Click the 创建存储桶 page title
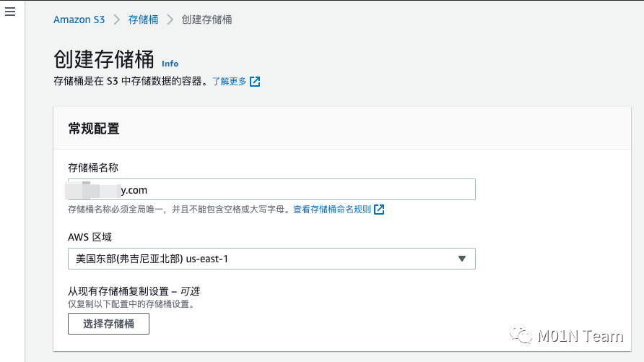Screen dimensions: 644x362 pyautogui.click(x=104, y=59)
